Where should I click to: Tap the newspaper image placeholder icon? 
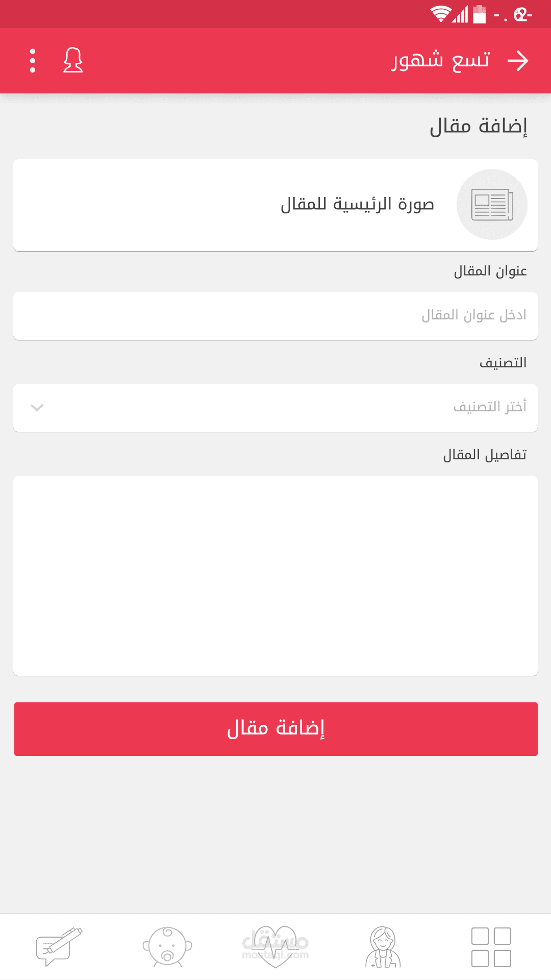pyautogui.click(x=492, y=205)
